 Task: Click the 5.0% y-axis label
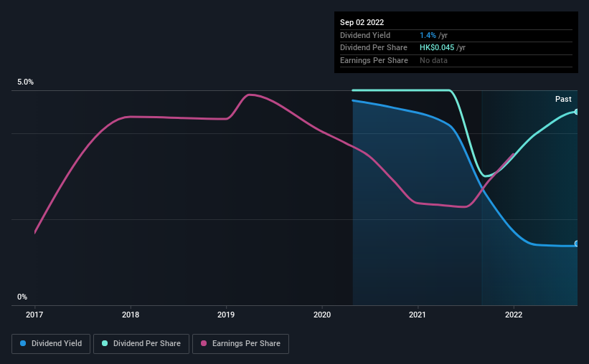tap(25, 82)
